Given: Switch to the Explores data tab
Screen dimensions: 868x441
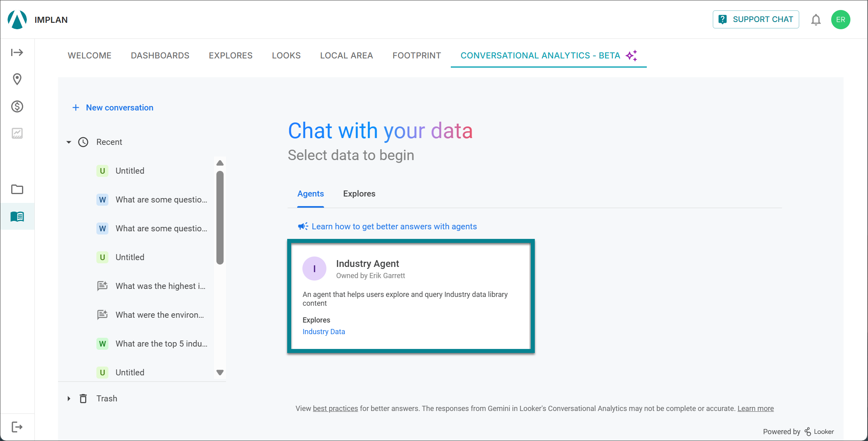Looking at the screenshot, I should click(x=359, y=194).
